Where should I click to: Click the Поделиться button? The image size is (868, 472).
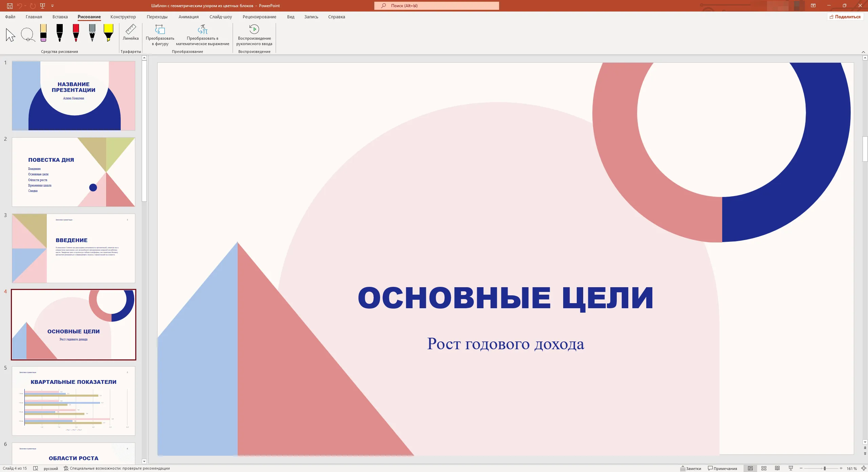[845, 17]
